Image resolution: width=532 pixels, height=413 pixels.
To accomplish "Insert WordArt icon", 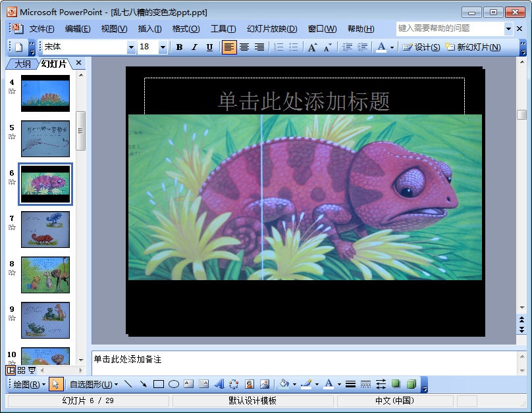I will coord(219,384).
